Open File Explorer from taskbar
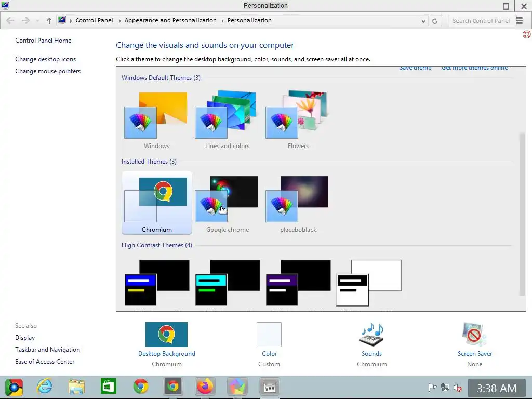Screen dimensions: 532x399 click(76, 387)
